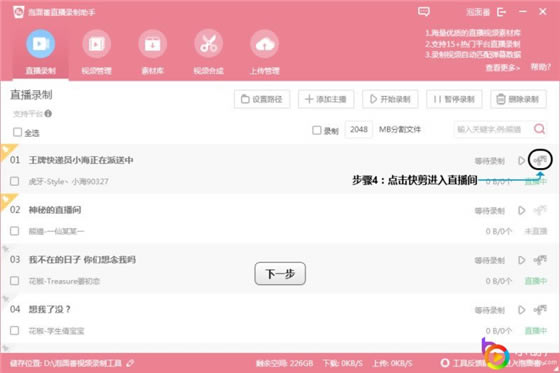Click the edit pencil next to storage path

[x=130, y=363]
